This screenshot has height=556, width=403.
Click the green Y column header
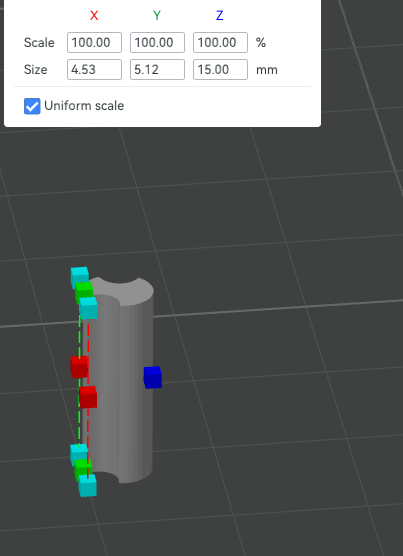click(x=157, y=16)
